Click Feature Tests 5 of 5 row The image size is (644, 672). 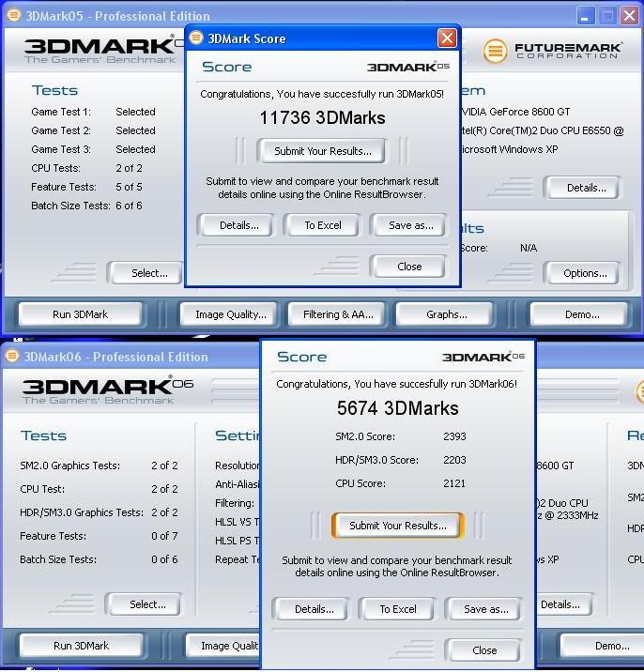pos(86,187)
